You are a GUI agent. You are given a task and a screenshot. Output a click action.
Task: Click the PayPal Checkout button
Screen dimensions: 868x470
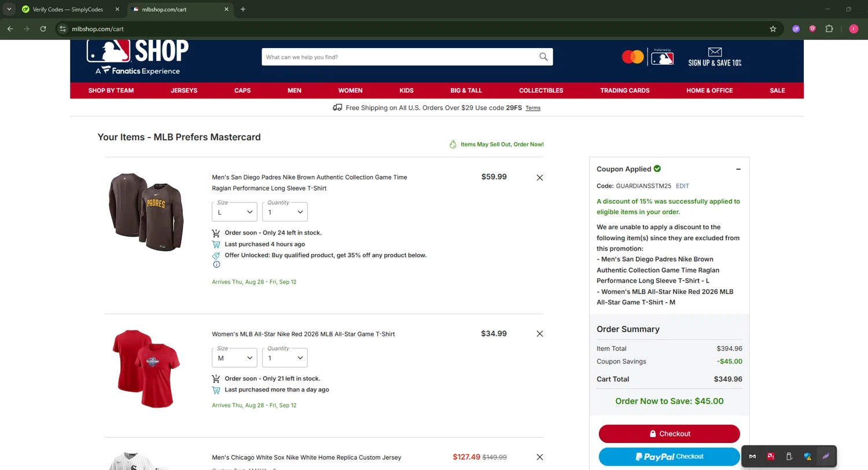coord(669,457)
